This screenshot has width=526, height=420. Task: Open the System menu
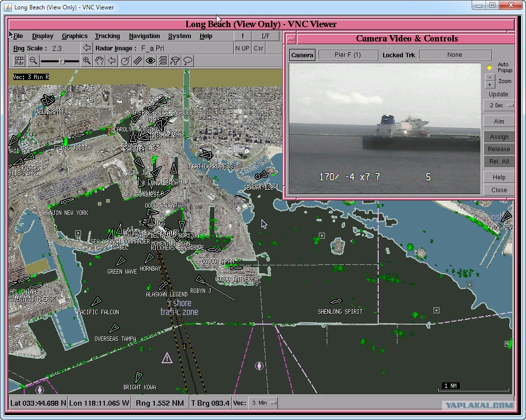pos(179,36)
